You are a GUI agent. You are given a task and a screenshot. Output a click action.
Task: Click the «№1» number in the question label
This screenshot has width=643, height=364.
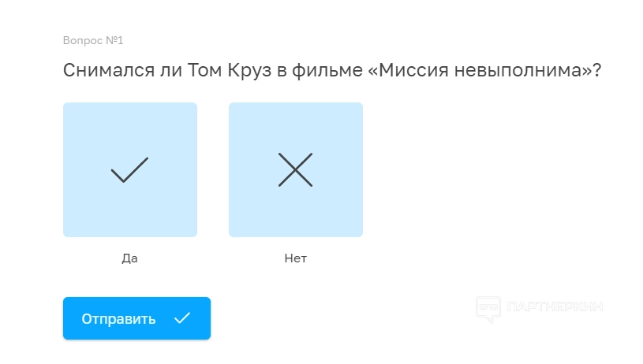(114, 40)
